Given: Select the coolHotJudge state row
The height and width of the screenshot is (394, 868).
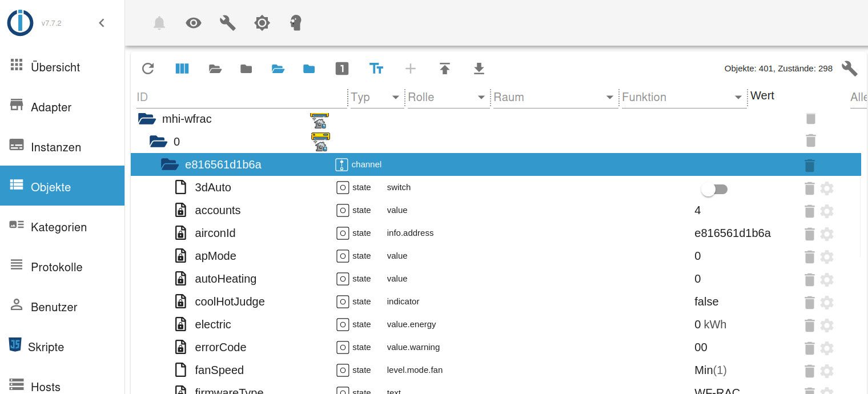Looking at the screenshot, I should pos(496,301).
